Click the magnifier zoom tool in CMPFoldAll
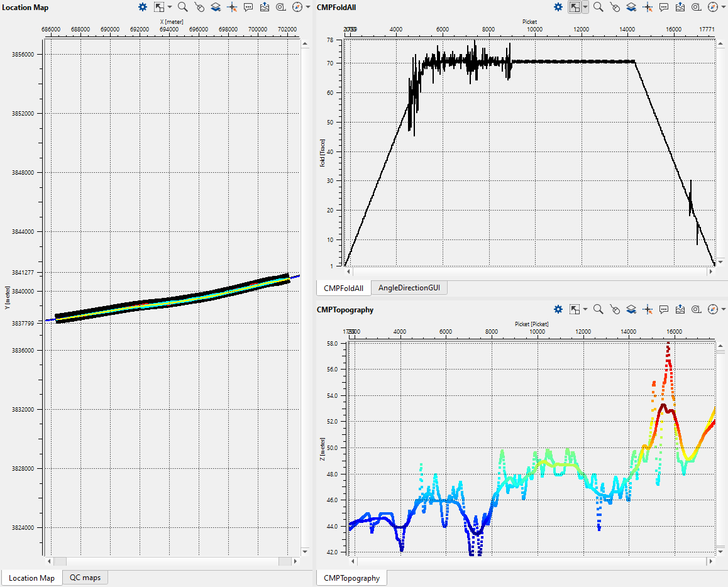Screen dimensions: 728x587 pyautogui.click(x=598, y=8)
